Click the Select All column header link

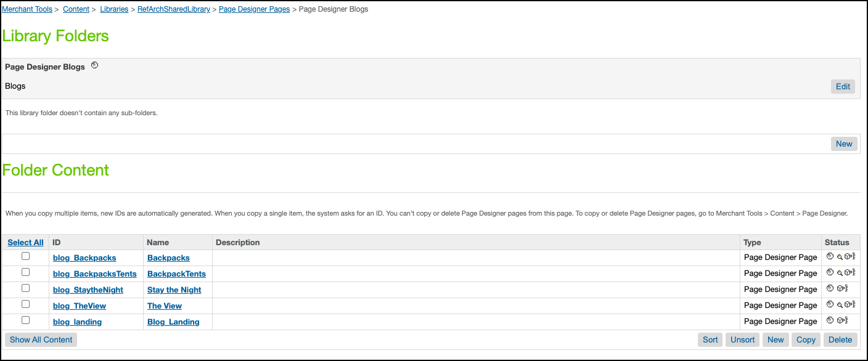tap(26, 243)
